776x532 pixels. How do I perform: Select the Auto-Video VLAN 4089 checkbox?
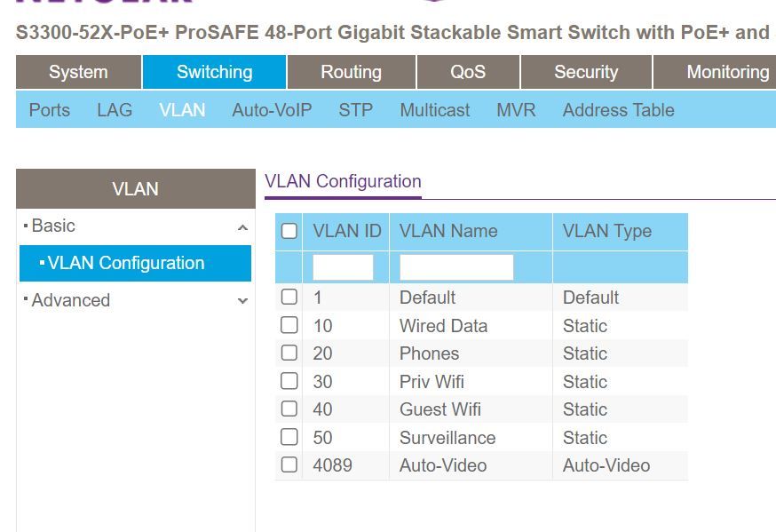pyautogui.click(x=289, y=465)
